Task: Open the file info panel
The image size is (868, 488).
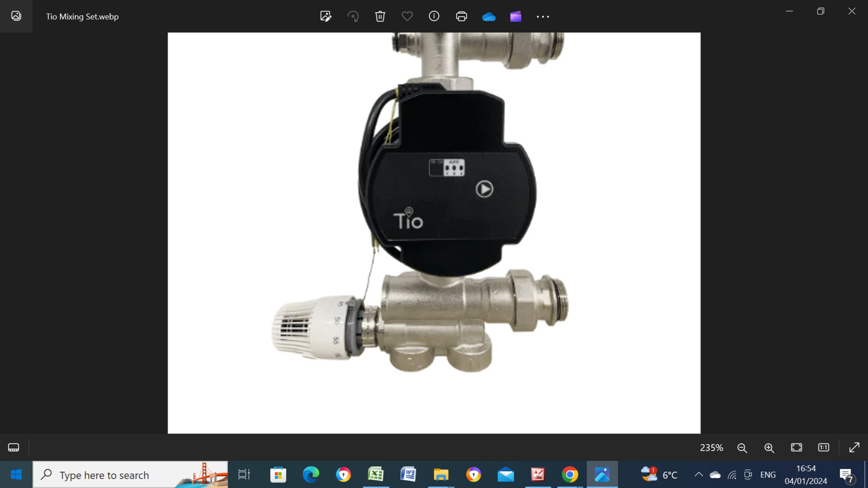Action: pyautogui.click(x=434, y=16)
